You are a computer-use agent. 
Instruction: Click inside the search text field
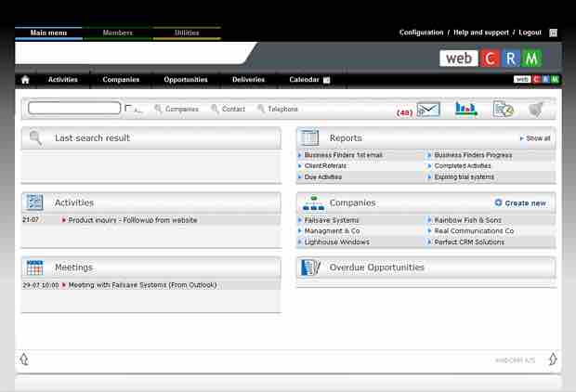pyautogui.click(x=74, y=109)
